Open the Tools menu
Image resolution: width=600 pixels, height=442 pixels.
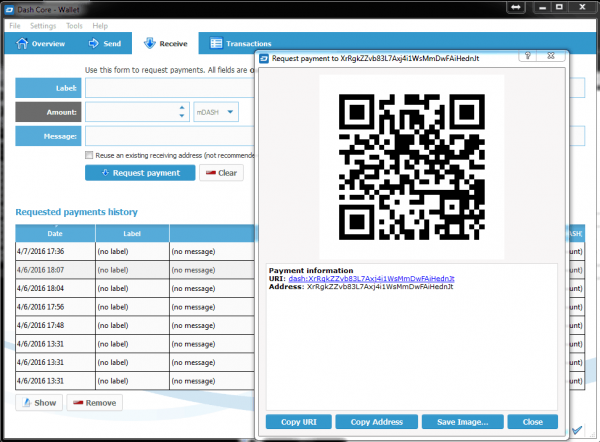click(74, 26)
